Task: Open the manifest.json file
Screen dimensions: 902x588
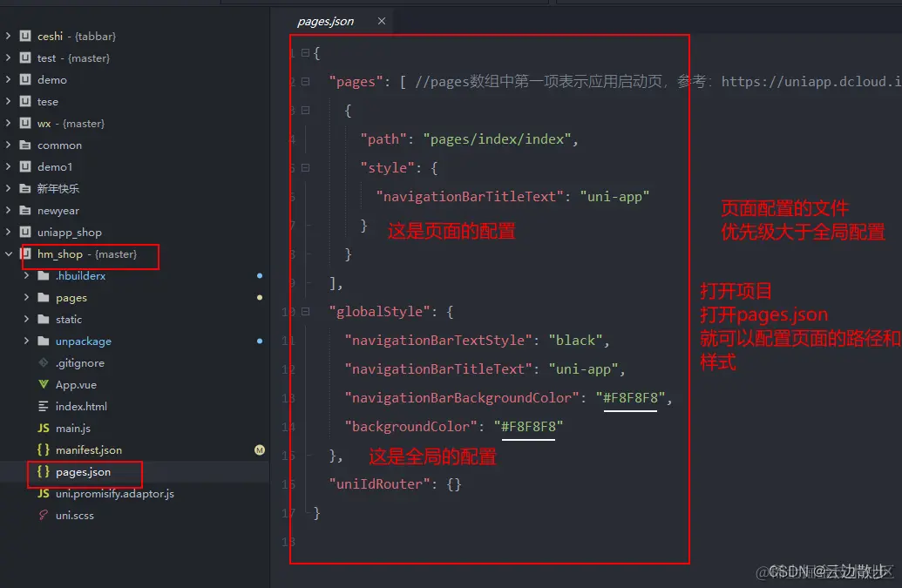Action: point(89,450)
